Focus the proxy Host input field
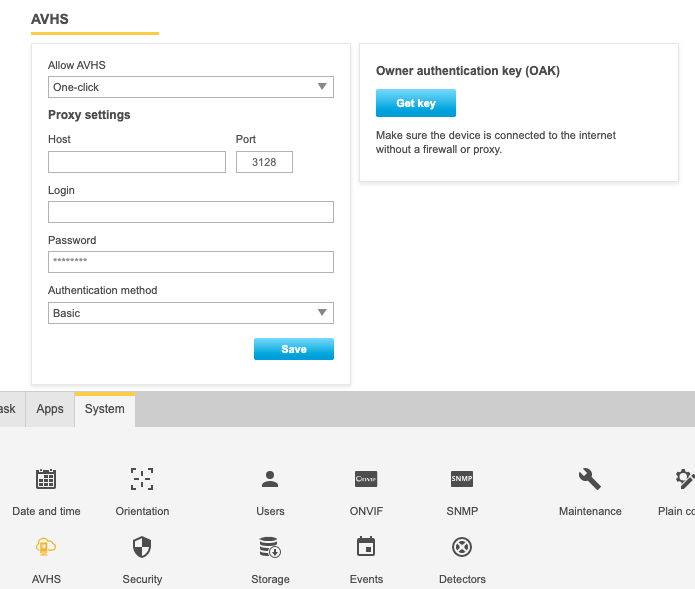 137,162
